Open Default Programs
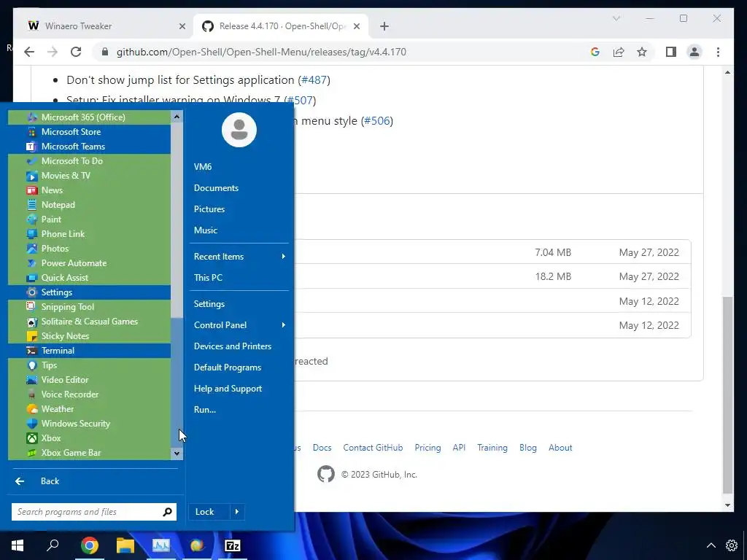 click(239, 367)
